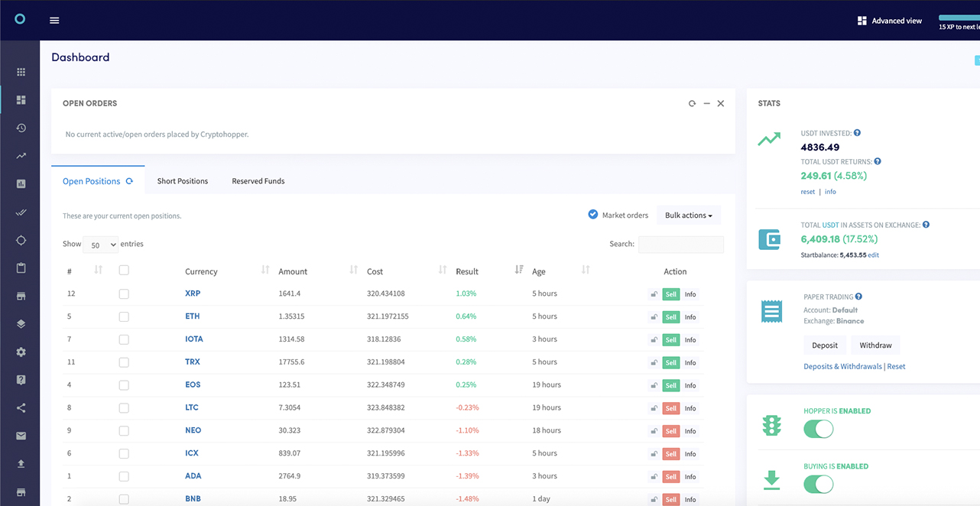Sell the ETH position

tap(670, 316)
